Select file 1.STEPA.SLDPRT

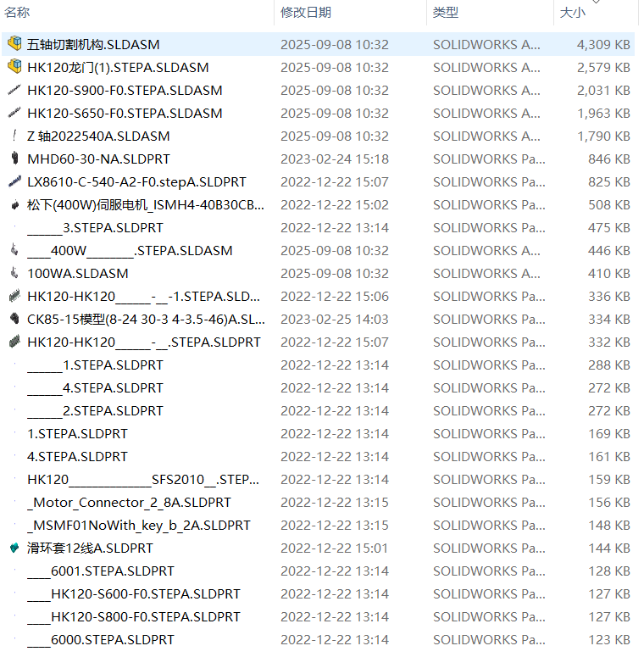coord(77,434)
